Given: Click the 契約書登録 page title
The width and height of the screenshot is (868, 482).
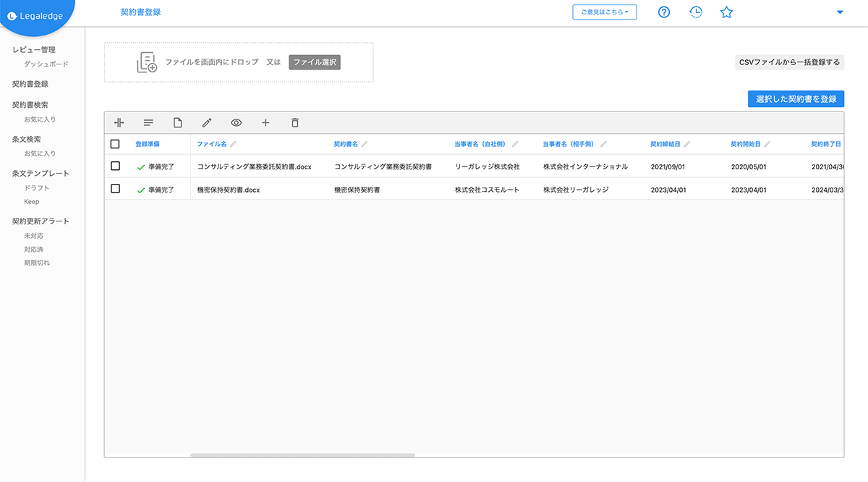Looking at the screenshot, I should tap(141, 12).
